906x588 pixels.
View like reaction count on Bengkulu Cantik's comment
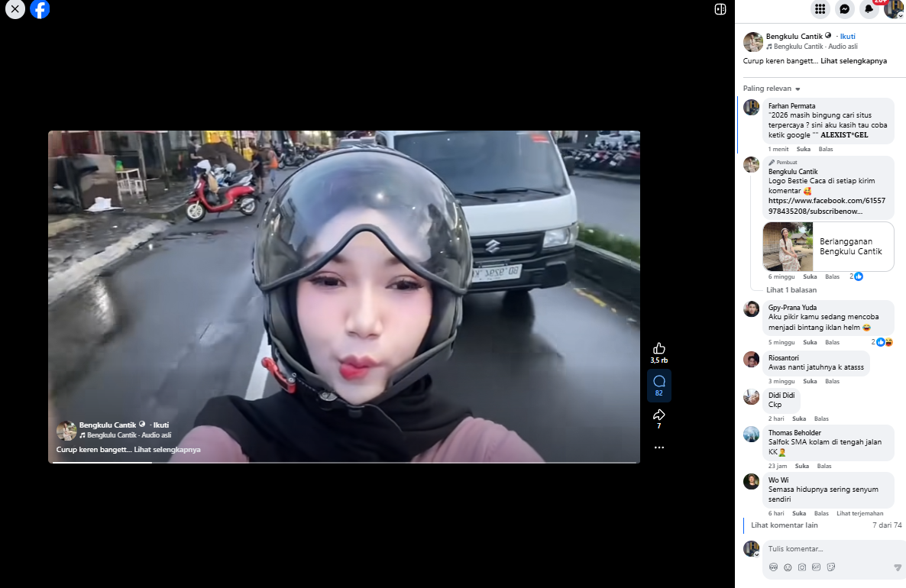point(856,276)
